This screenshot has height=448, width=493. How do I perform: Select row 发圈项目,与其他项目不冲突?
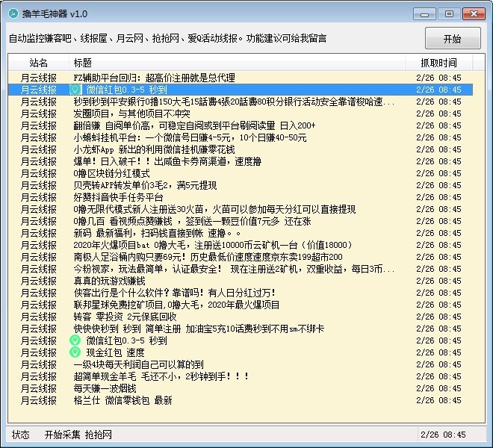click(241, 113)
